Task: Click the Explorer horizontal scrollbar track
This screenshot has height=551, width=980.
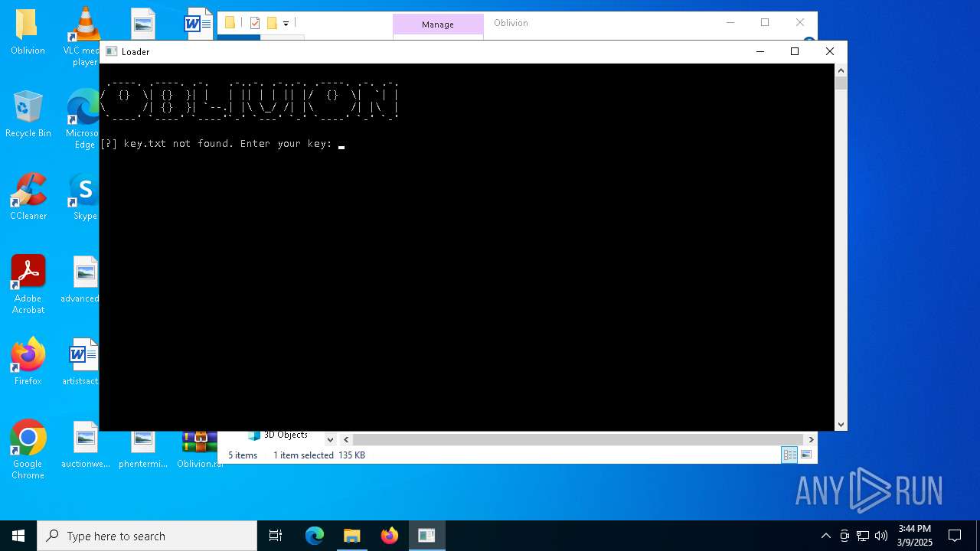Action: click(579, 439)
